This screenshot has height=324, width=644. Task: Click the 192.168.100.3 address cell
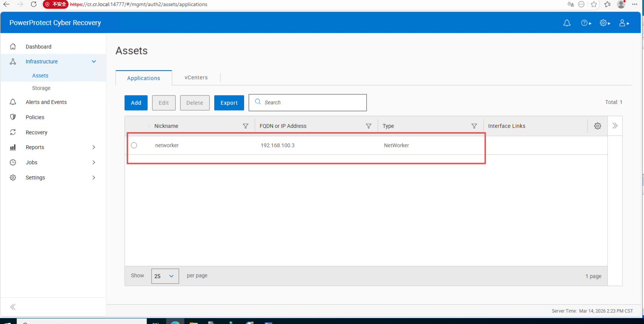point(277,145)
